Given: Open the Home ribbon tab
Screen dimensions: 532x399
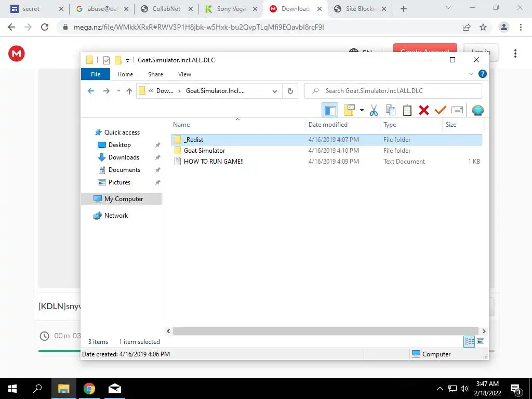Looking at the screenshot, I should [x=125, y=74].
